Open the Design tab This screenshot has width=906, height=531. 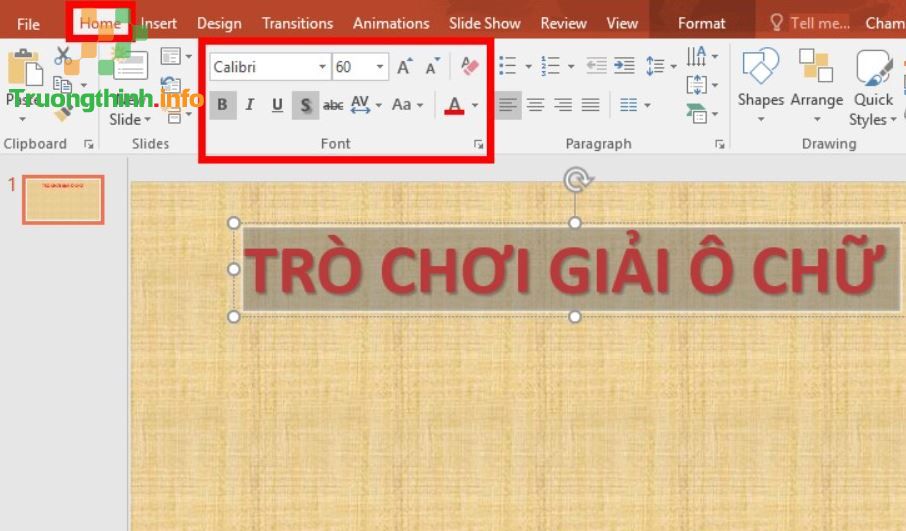(x=219, y=24)
